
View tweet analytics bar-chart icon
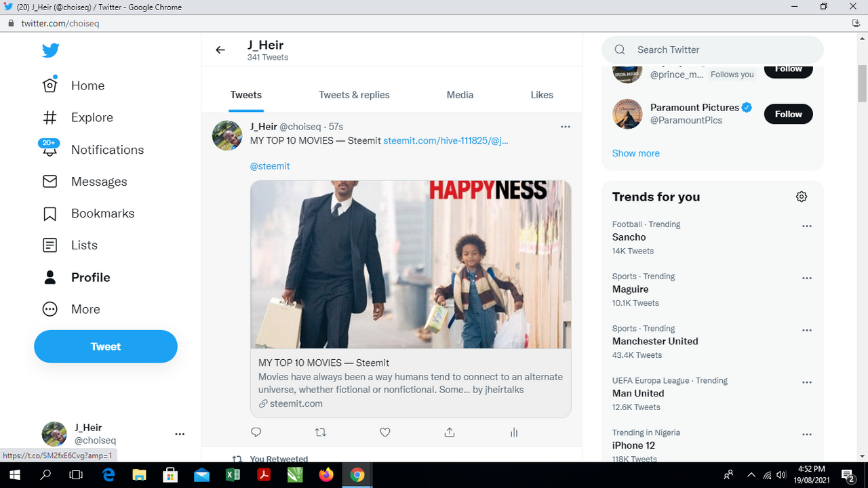click(514, 432)
